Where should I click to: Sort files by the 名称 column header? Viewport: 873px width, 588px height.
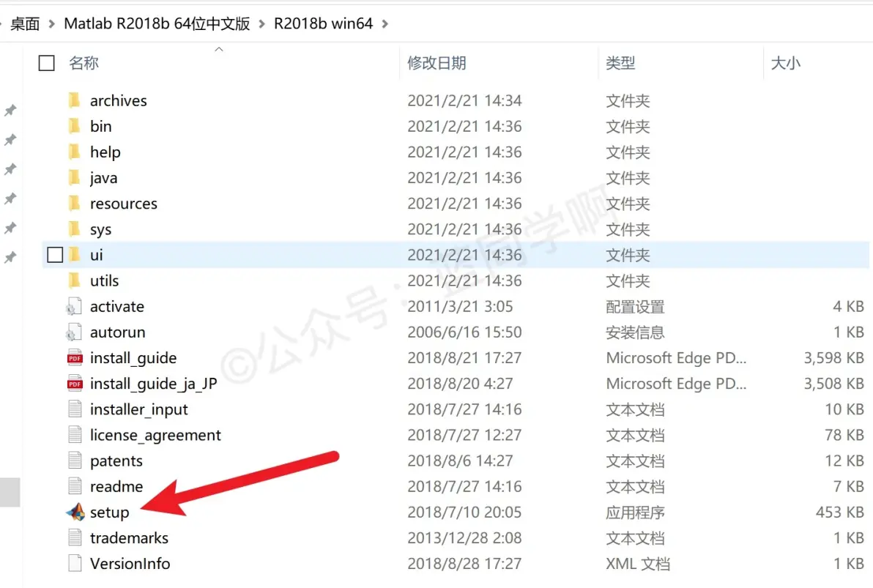(83, 63)
